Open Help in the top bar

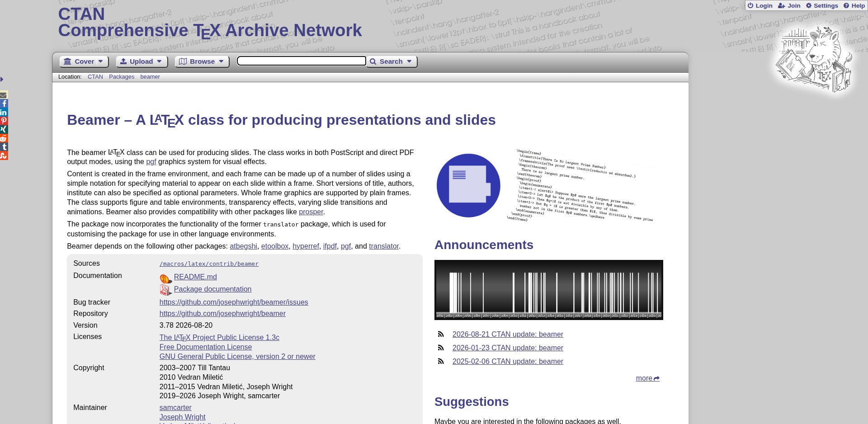pos(854,5)
